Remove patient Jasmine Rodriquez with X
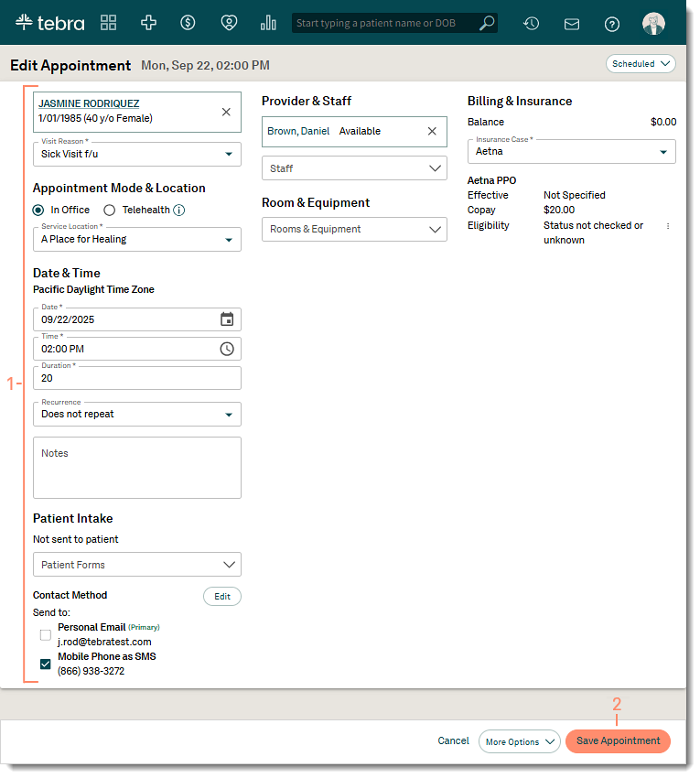The width and height of the screenshot is (700, 778). tap(226, 113)
